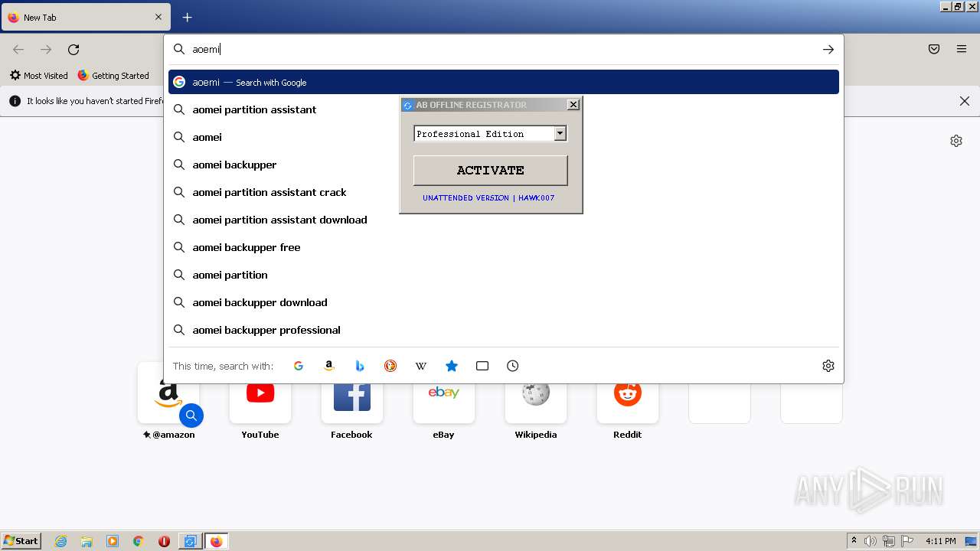Image resolution: width=980 pixels, height=551 pixels.
Task: Click the 4:11 PM taskbar clock
Action: (x=941, y=541)
